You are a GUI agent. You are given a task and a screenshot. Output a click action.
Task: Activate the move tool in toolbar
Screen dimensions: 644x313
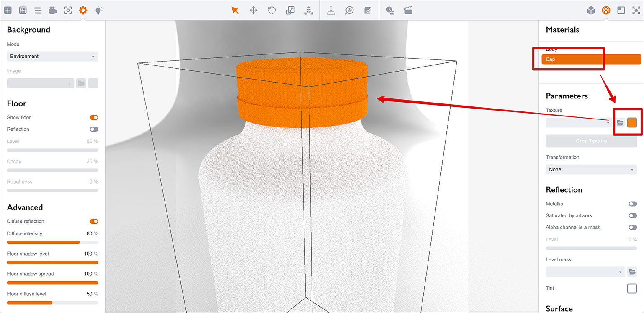coord(253,10)
